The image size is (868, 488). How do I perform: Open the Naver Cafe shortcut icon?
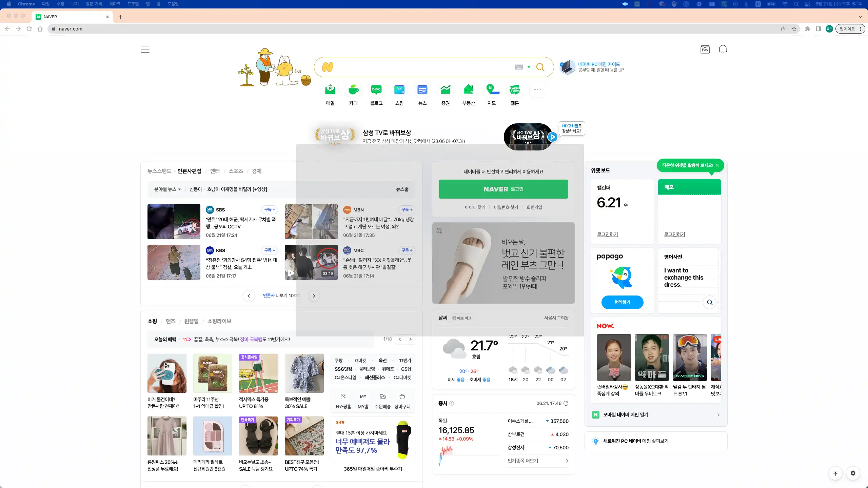[353, 90]
